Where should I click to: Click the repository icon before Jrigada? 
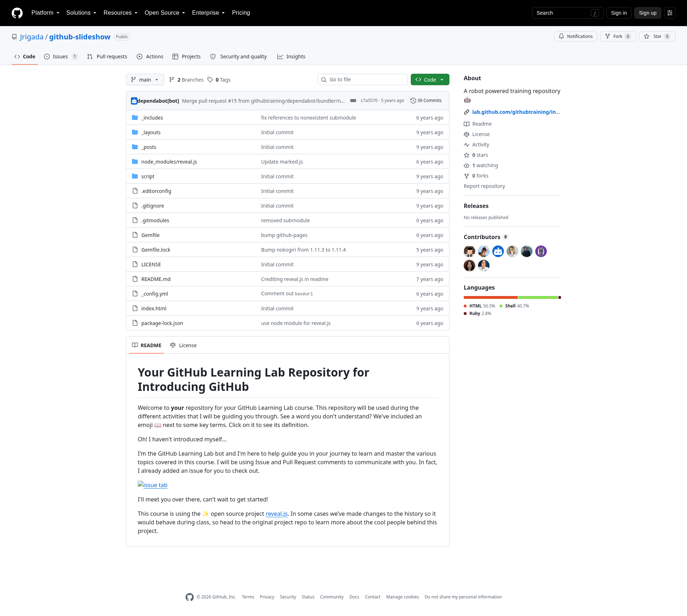click(x=14, y=37)
